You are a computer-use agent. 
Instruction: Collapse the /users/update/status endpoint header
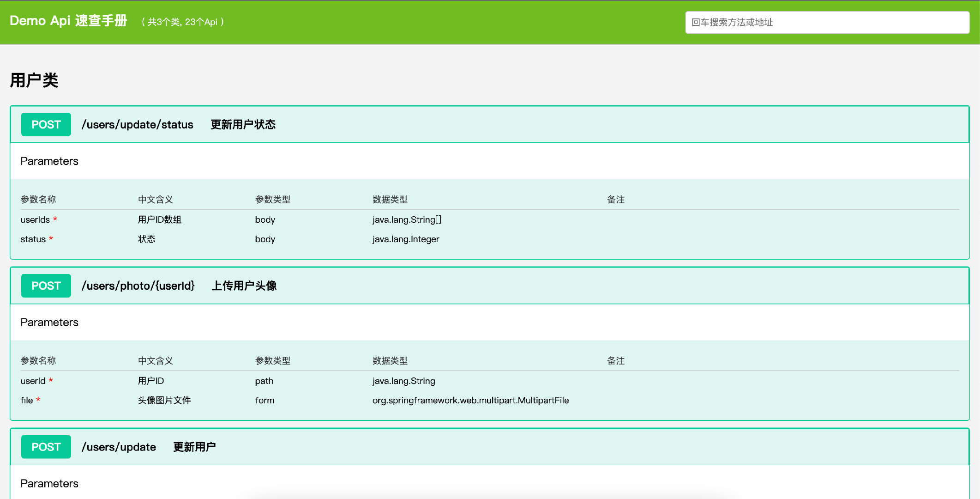(554, 125)
